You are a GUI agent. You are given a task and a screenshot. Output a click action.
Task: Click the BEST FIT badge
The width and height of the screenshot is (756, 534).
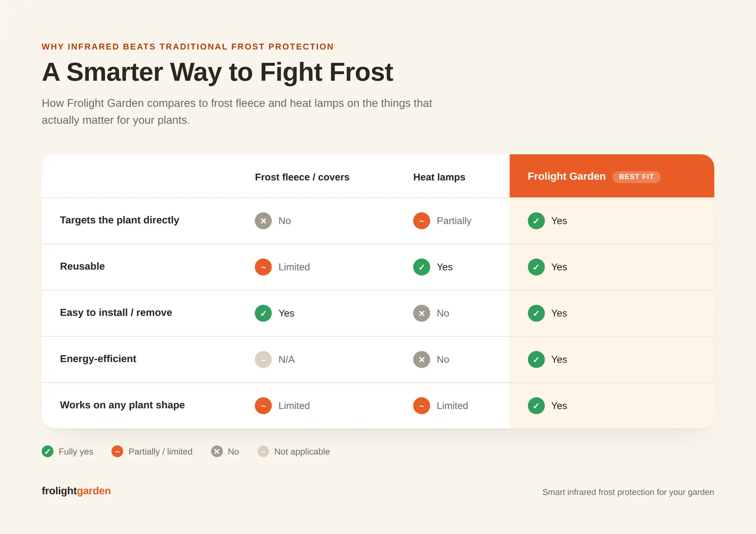pyautogui.click(x=636, y=177)
